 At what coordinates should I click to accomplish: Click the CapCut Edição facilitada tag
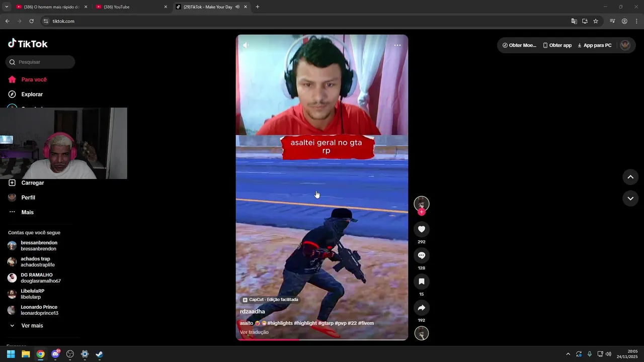point(270,300)
